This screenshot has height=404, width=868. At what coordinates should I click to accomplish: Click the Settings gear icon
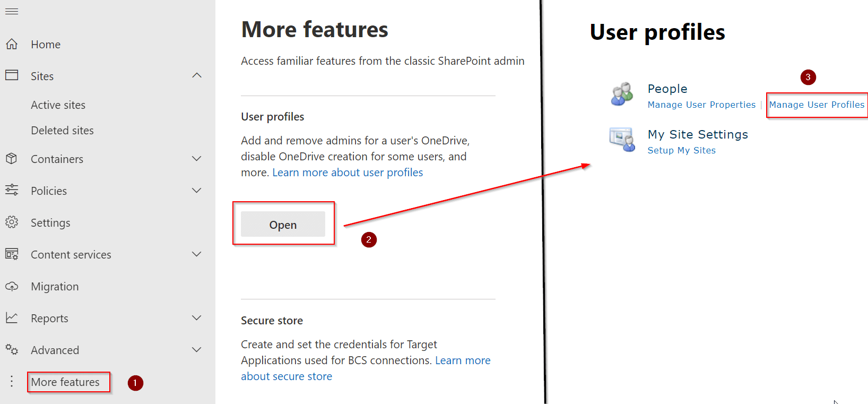pyautogui.click(x=12, y=222)
